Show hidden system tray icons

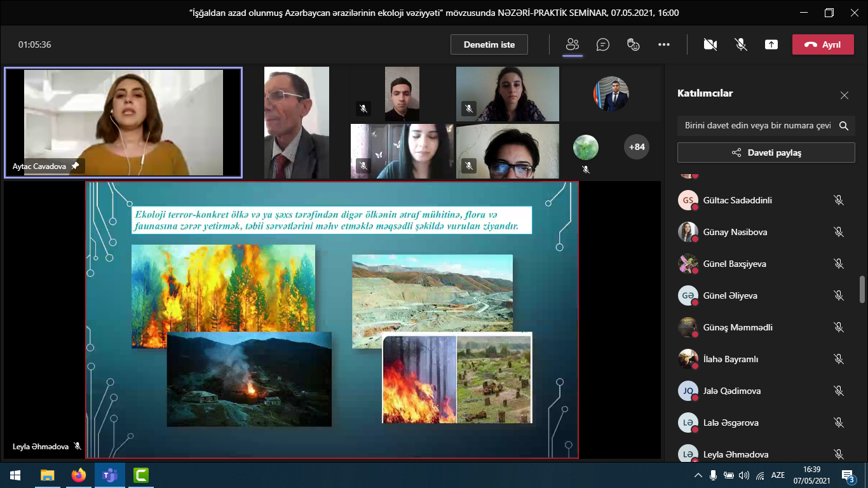click(698, 475)
